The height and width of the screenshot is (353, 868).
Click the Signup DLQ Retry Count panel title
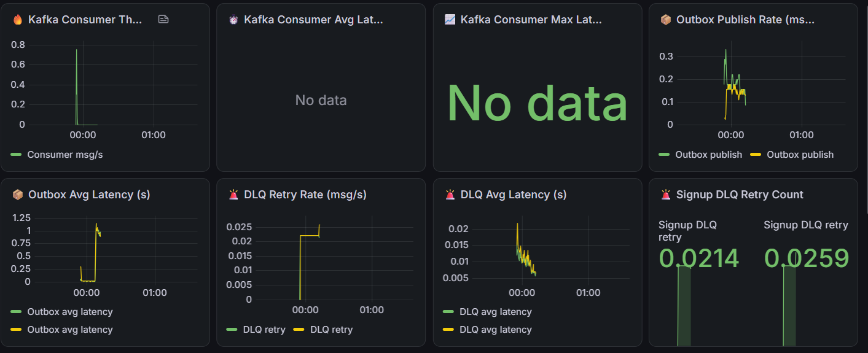point(740,195)
